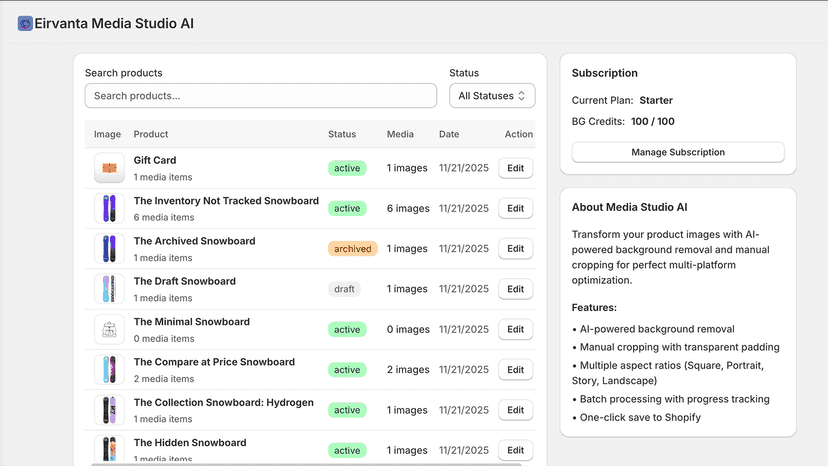The height and width of the screenshot is (466, 828).
Task: Open the All Statuses dropdown
Action: [x=492, y=96]
